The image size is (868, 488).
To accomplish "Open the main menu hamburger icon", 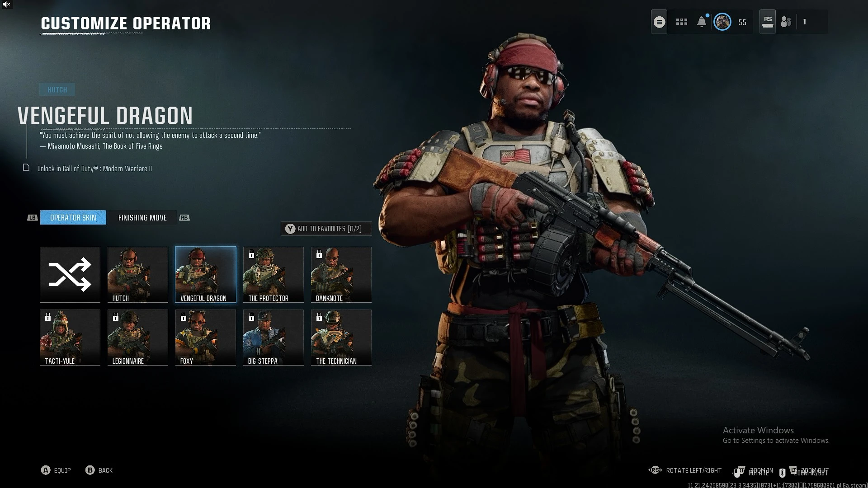I will (659, 22).
